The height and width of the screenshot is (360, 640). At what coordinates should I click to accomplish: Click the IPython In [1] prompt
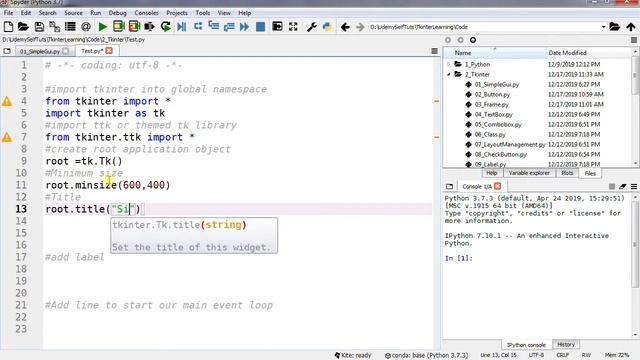pos(458,258)
